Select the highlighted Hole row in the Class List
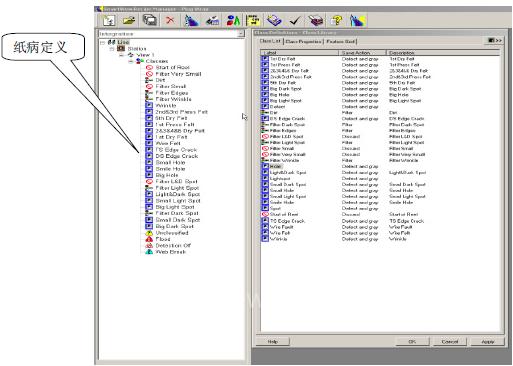The width and height of the screenshot is (513, 366). (380, 166)
